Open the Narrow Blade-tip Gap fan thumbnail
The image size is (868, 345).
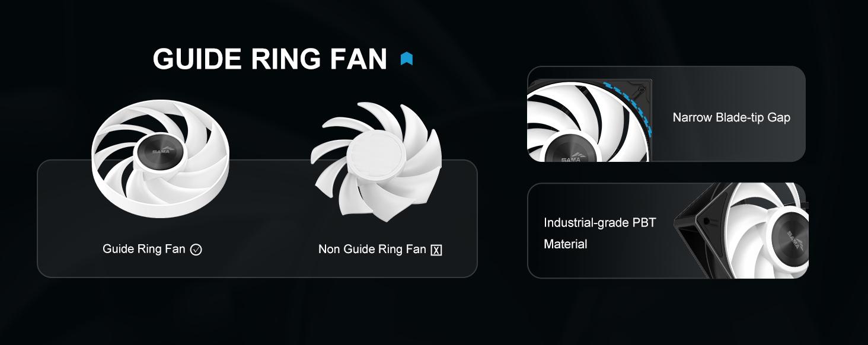(589, 120)
